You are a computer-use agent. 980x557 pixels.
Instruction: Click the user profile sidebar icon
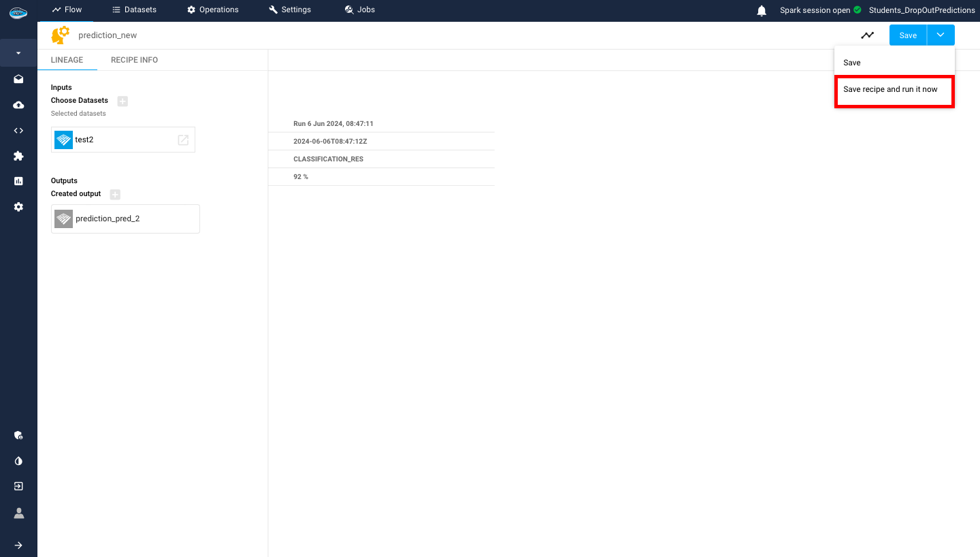tap(18, 513)
